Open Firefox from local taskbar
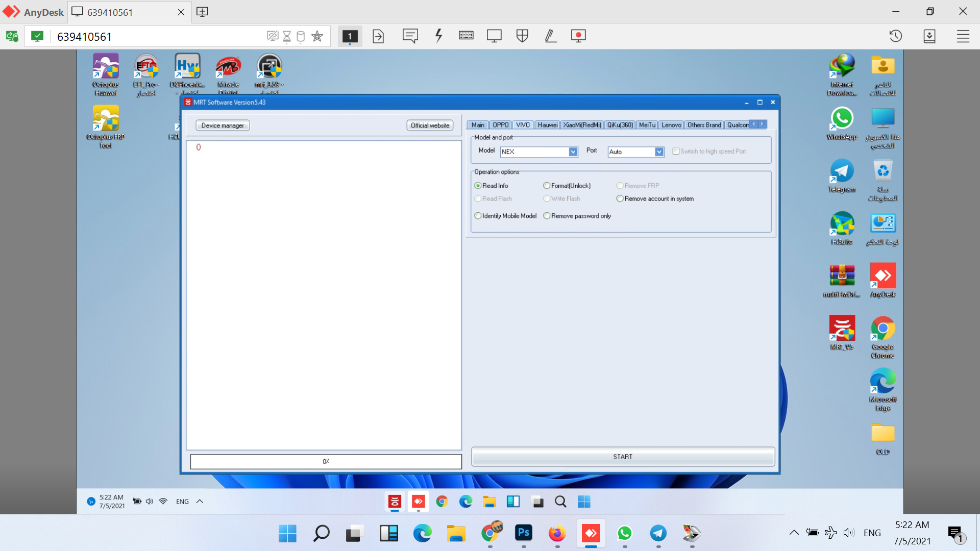The width and height of the screenshot is (980, 551). [557, 533]
